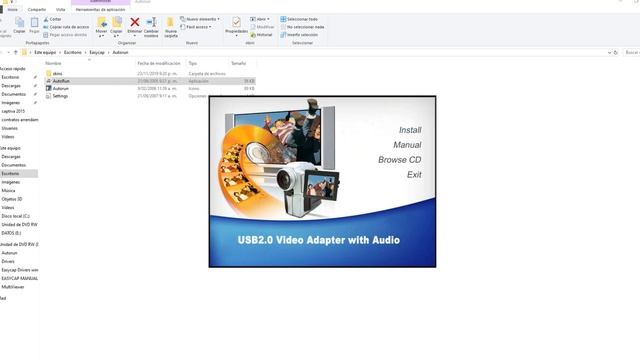640x360 pixels.
Task: Click Manual in the installer window
Action: coord(407,145)
